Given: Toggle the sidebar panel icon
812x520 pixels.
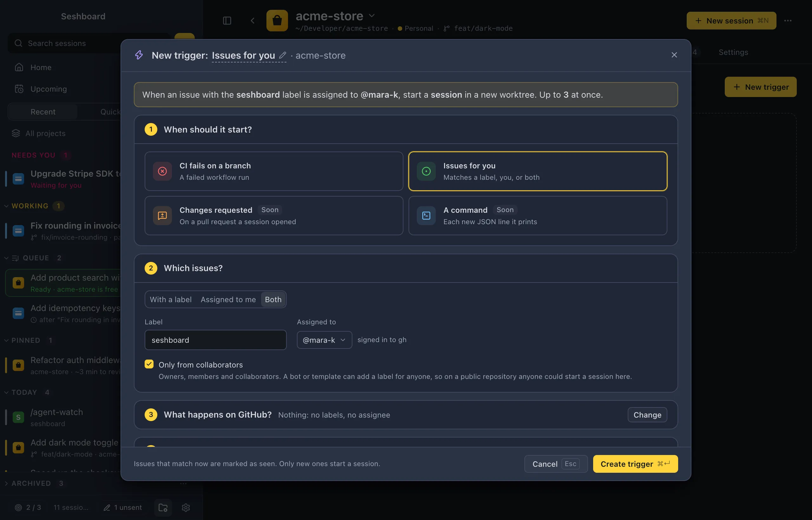Looking at the screenshot, I should [x=227, y=21].
